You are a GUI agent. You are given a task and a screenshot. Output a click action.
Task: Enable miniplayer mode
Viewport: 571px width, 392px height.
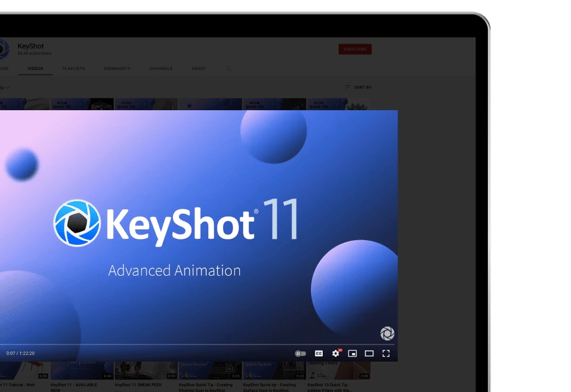pyautogui.click(x=353, y=354)
